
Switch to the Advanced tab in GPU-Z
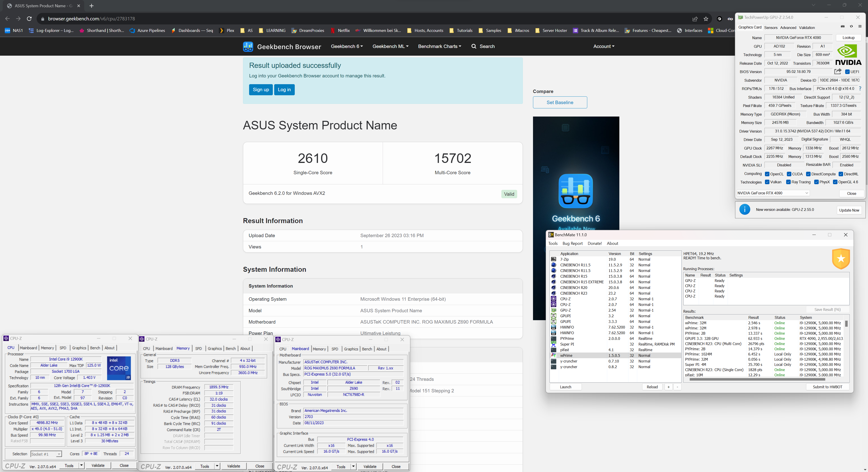point(788,28)
